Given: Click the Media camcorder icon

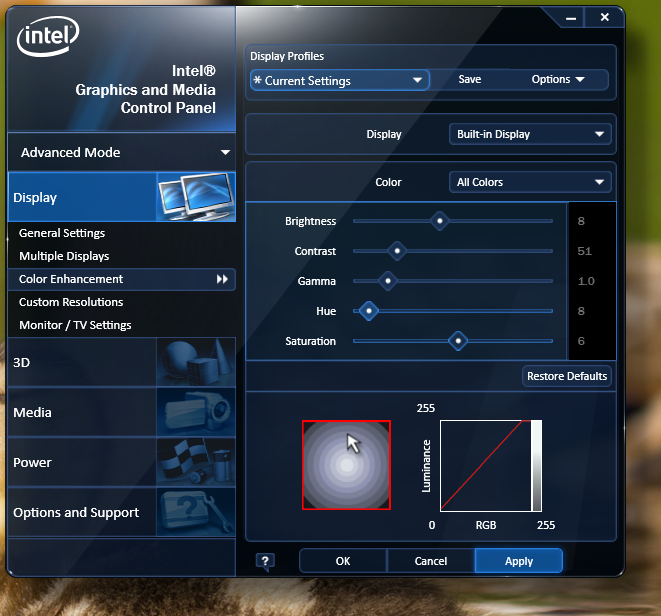Looking at the screenshot, I should pos(196,412).
